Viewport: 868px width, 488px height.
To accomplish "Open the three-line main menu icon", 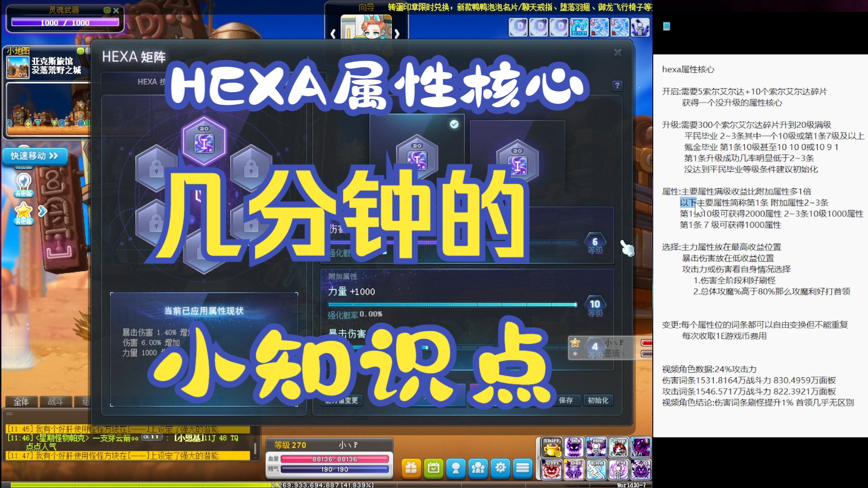I will tap(523, 469).
